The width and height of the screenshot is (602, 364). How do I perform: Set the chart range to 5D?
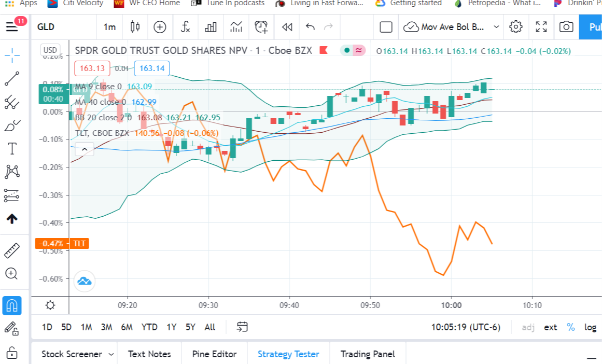[x=66, y=327]
